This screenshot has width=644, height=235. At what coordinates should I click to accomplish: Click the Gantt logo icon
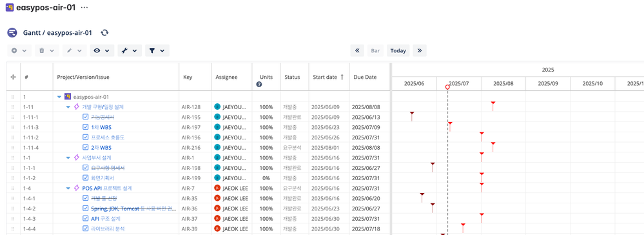12,32
